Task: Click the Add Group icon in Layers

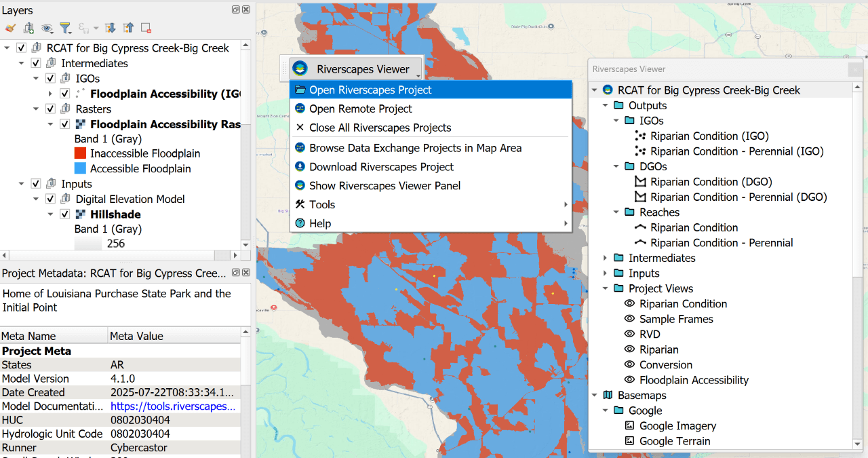Action: pyautogui.click(x=28, y=28)
